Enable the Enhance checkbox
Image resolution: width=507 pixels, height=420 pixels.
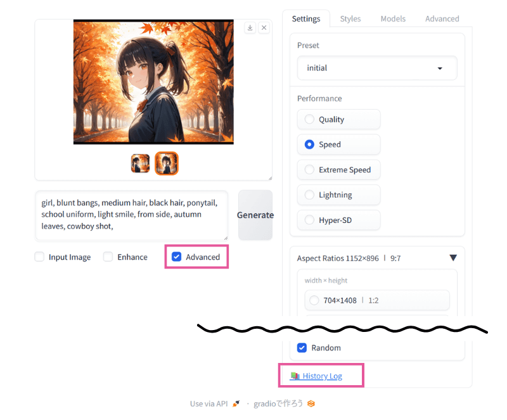click(108, 257)
